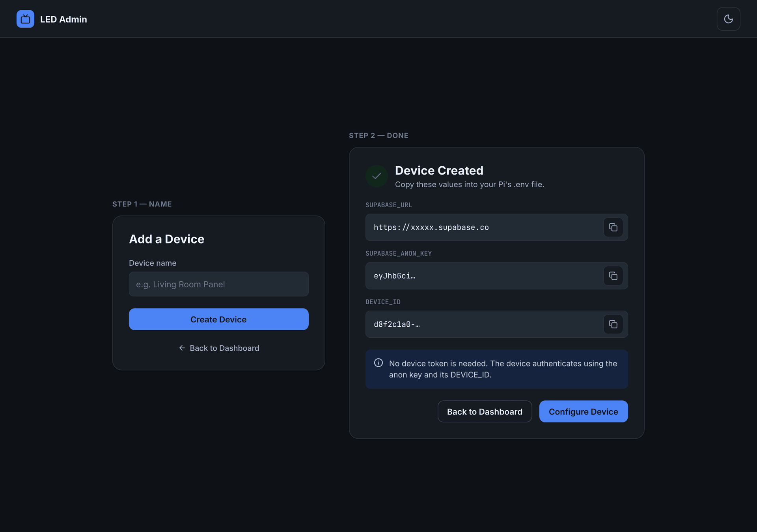Toggle dark mode with the moon icon
The width and height of the screenshot is (757, 532).
coord(728,19)
